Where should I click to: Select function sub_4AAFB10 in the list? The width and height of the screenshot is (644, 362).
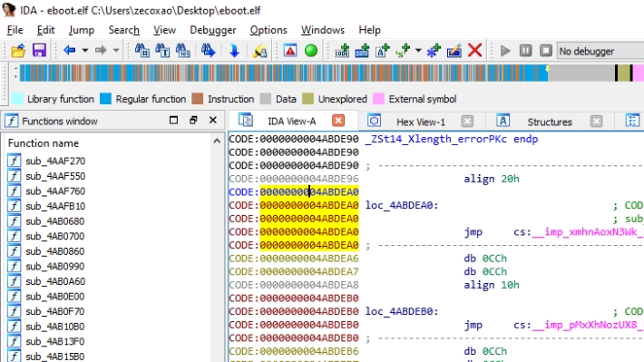(55, 206)
